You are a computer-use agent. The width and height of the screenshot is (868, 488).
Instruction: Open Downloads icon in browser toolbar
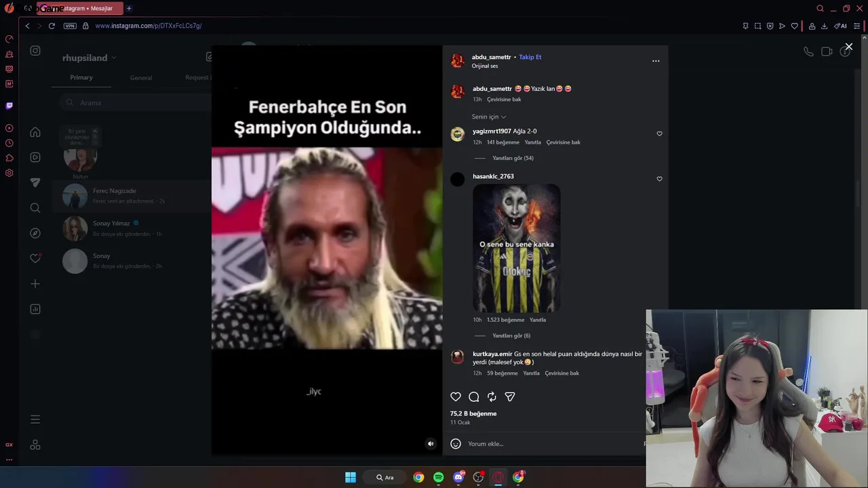point(824,26)
